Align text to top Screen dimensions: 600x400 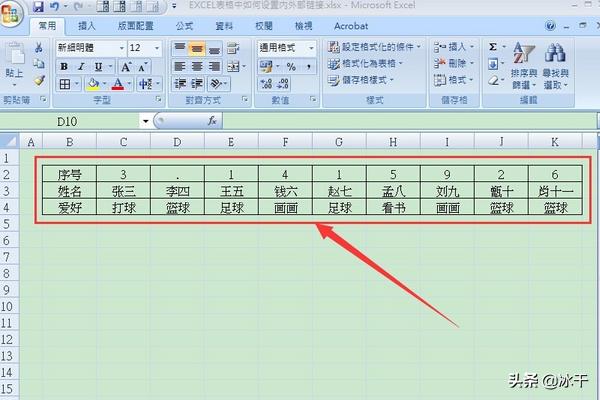(179, 48)
